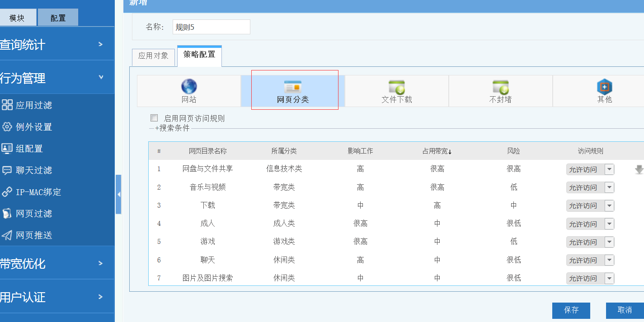
Task: Open access rule dropdown for 网盘与文件共享
Action: [x=609, y=169]
